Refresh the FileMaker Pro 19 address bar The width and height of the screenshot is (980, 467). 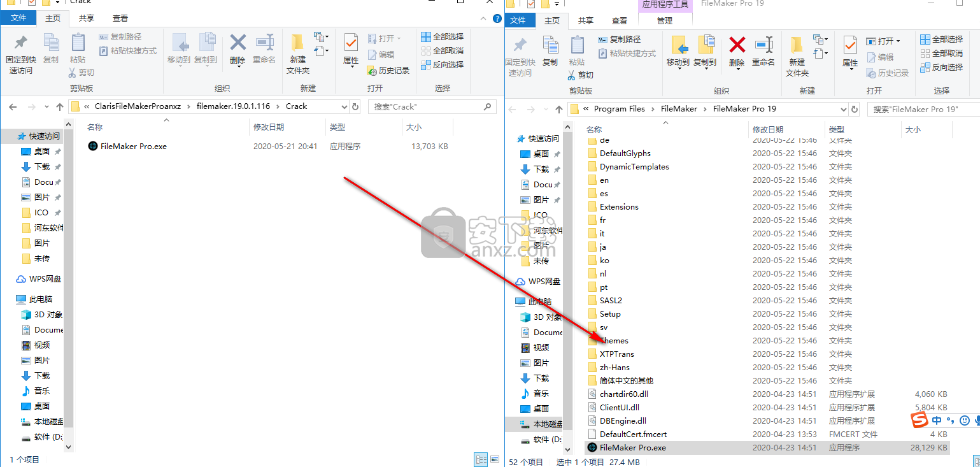pos(855,109)
